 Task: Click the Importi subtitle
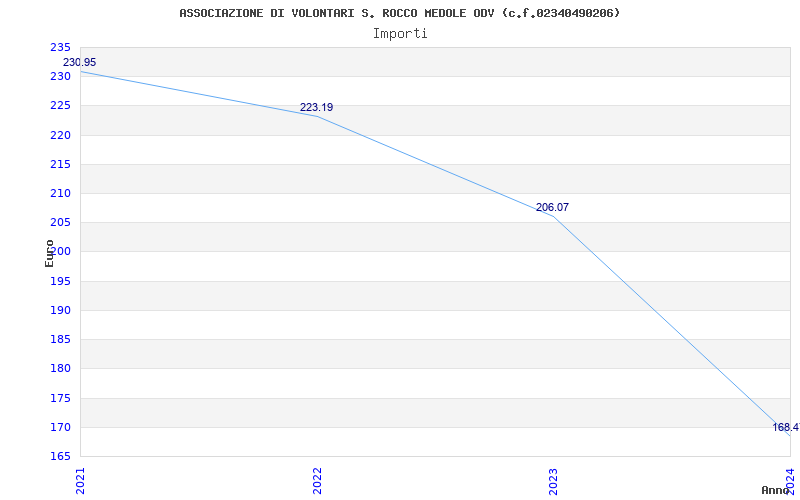pyautogui.click(x=400, y=34)
